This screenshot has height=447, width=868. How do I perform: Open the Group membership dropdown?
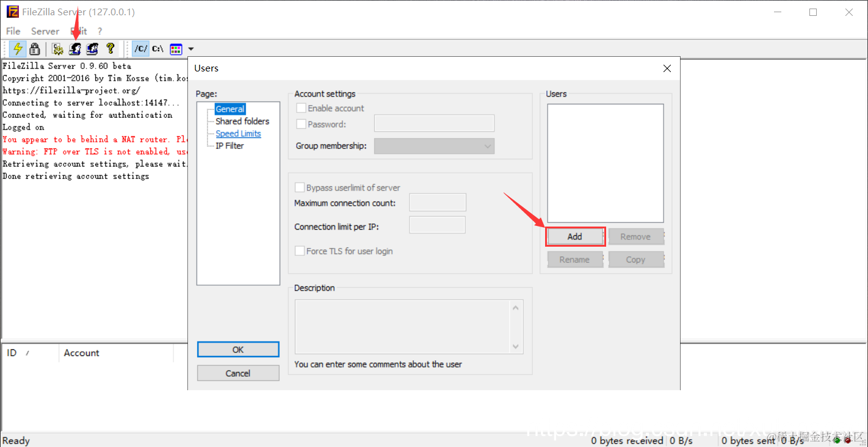(x=434, y=146)
